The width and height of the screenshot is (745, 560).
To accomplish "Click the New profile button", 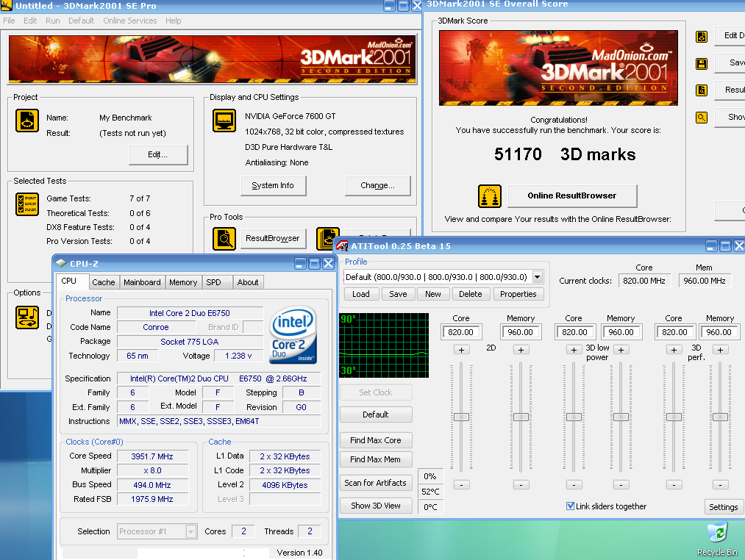I will (x=433, y=294).
